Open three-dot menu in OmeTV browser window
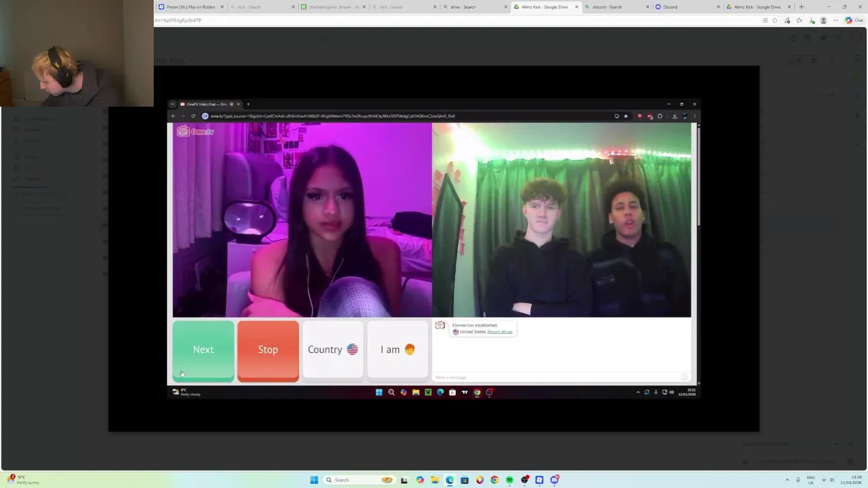Image resolution: width=868 pixels, height=488 pixels. point(694,116)
